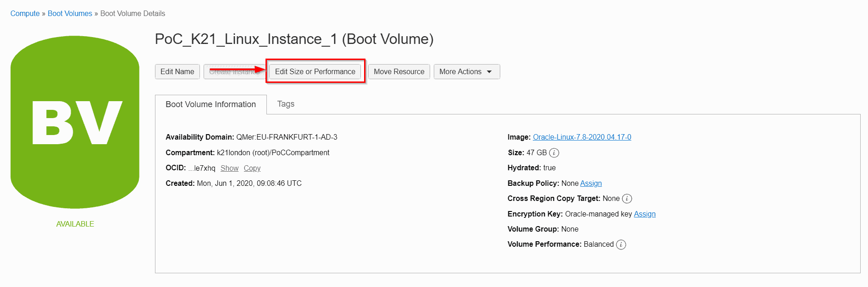Image resolution: width=868 pixels, height=287 pixels.
Task: Copy the boot volume OCID
Action: (252, 168)
